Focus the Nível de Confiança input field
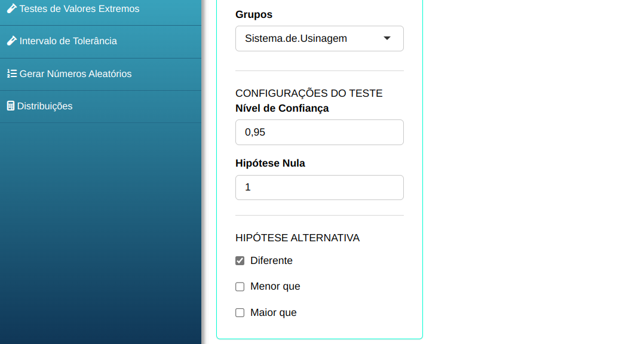Image resolution: width=644 pixels, height=344 pixels. point(320,132)
